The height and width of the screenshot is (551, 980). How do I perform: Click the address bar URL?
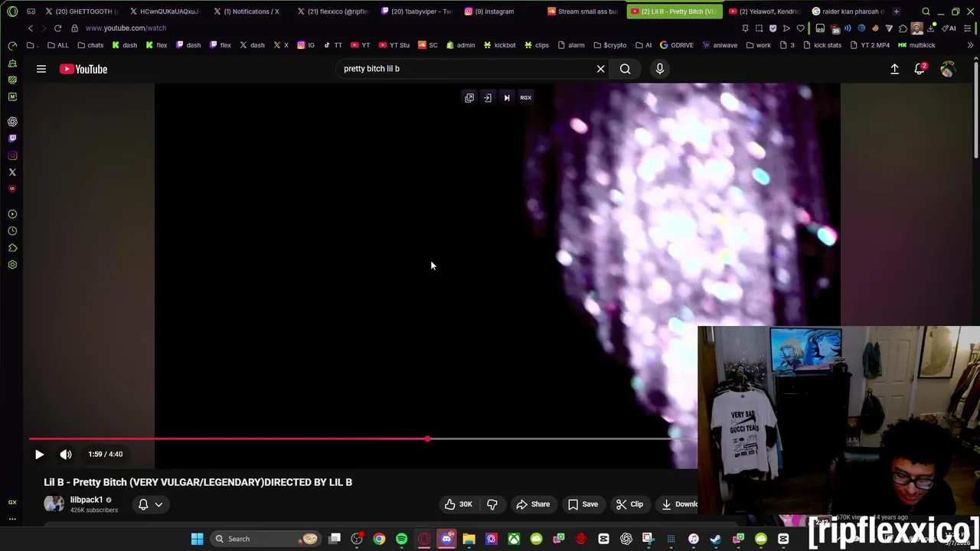tap(126, 28)
